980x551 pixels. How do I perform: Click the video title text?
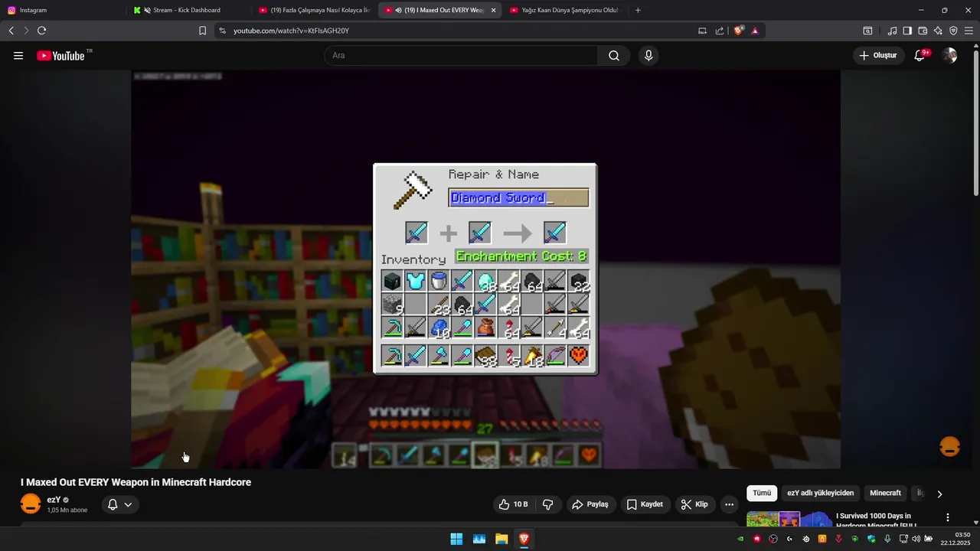point(136,482)
